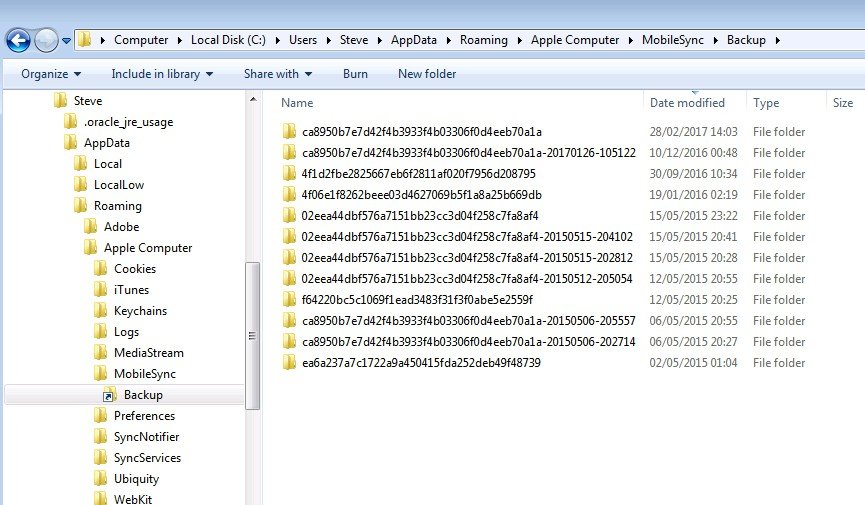Image resolution: width=865 pixels, height=505 pixels.
Task: Open recent locations dropdown beside nav arrows
Action: tap(67, 41)
